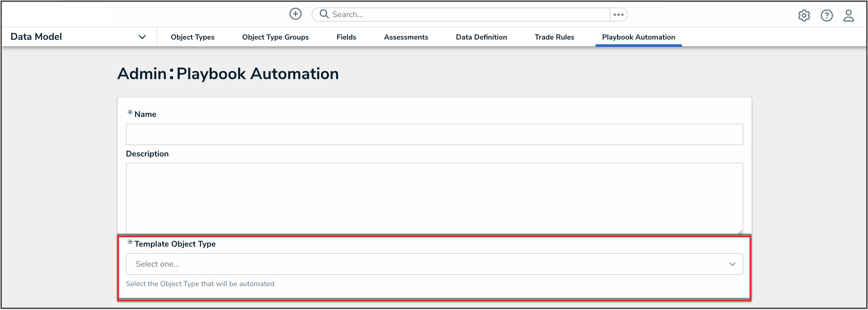Open the Object Type Groups tab
This screenshot has height=310, width=868.
[x=275, y=37]
